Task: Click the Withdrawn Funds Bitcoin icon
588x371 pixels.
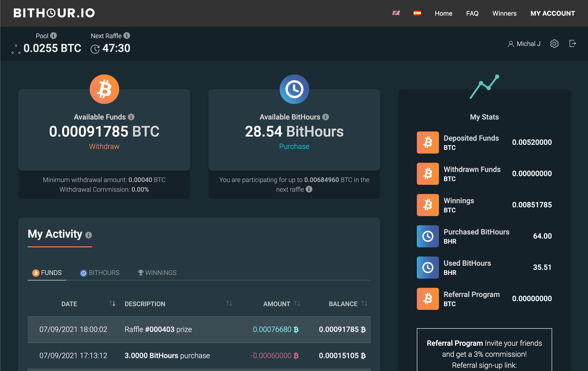Action: [428, 174]
